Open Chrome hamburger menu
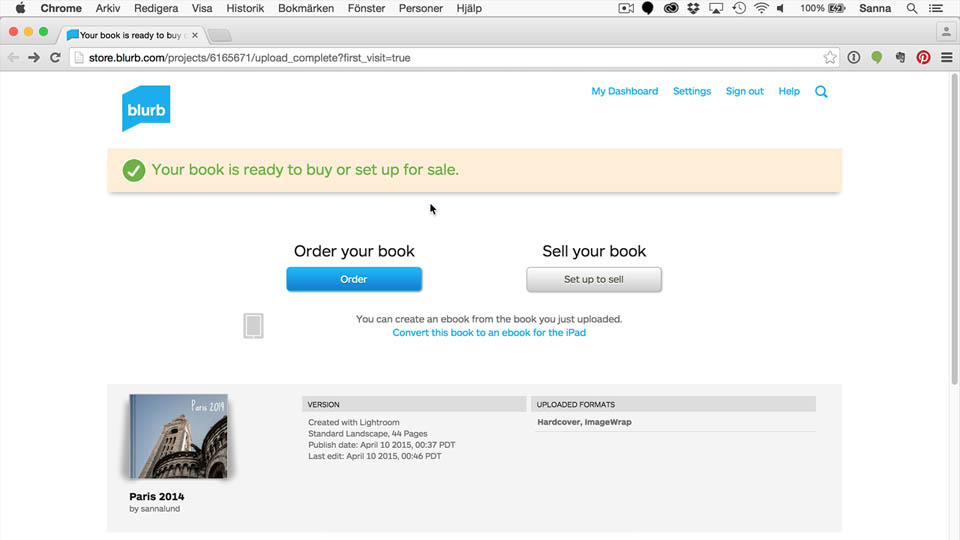 pyautogui.click(x=946, y=58)
